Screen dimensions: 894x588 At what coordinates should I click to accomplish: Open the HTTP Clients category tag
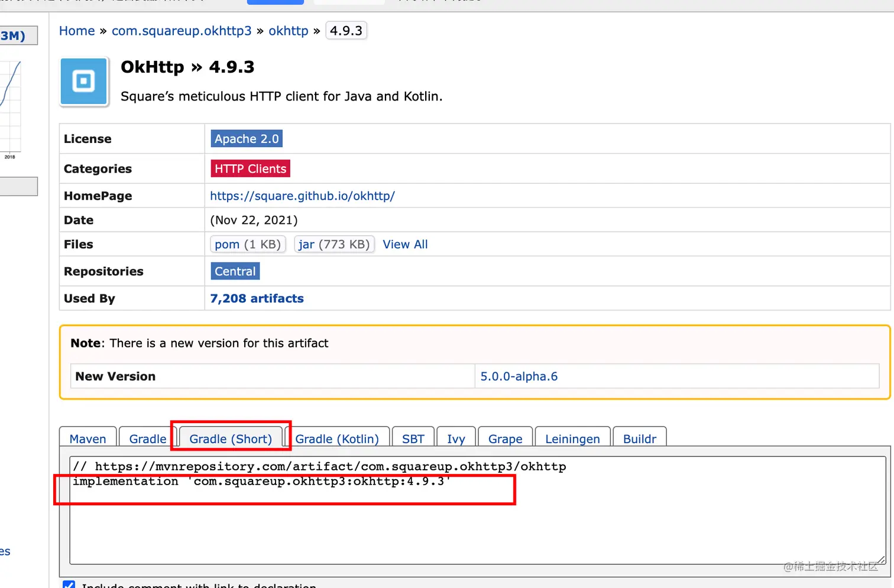[250, 168]
